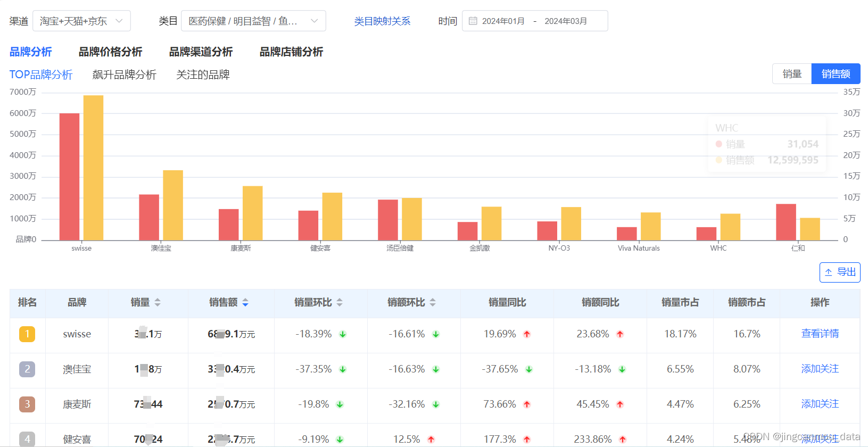Click the 排名 column header
Viewport: 868px width, 447px height.
(27, 302)
